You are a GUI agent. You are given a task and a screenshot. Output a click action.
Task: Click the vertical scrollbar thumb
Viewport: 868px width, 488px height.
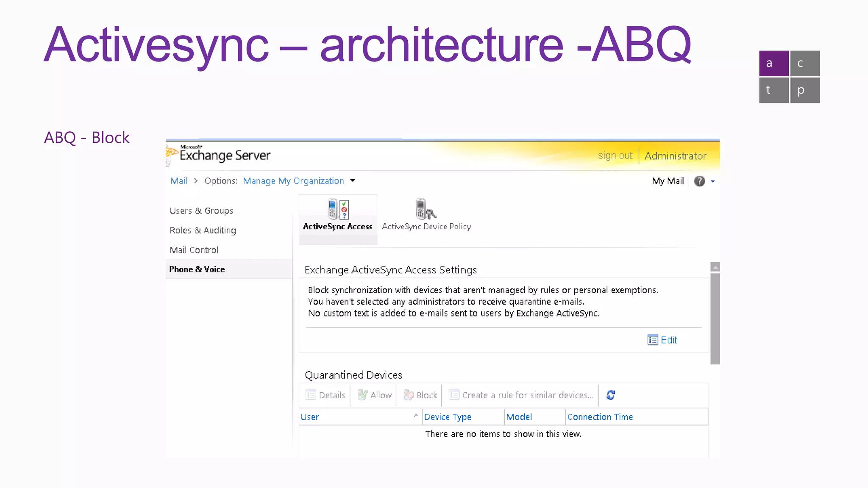click(715, 319)
